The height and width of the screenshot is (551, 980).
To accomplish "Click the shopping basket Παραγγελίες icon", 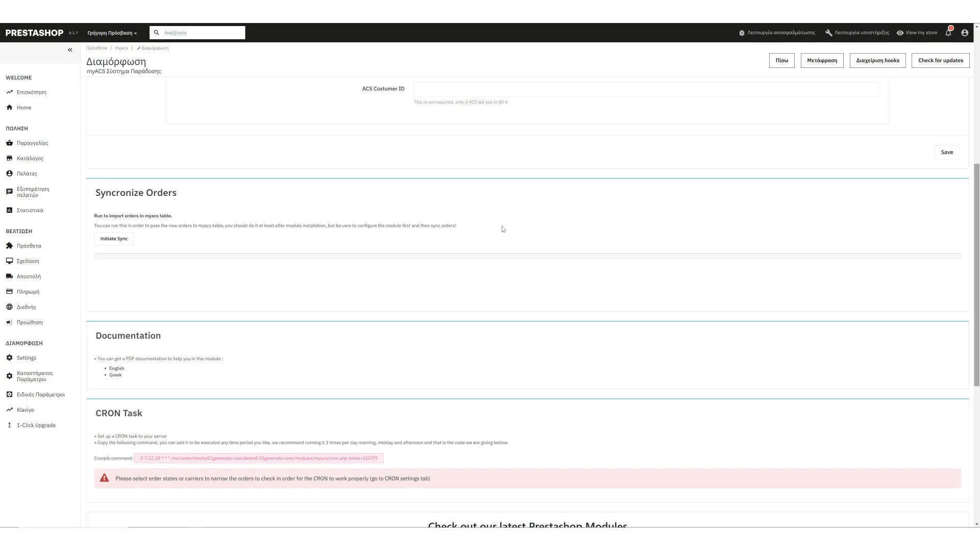I will [x=9, y=143].
